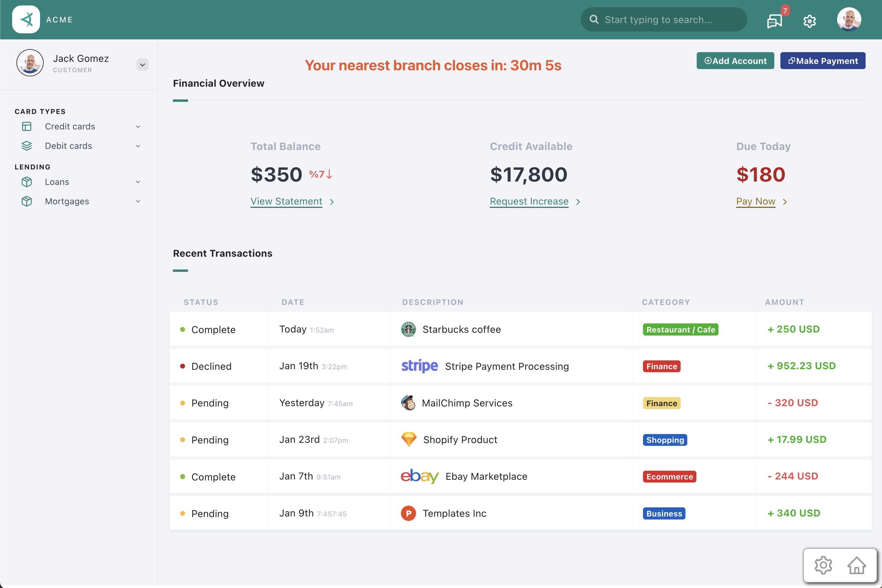The width and height of the screenshot is (882, 588).
Task: Expand the Mortgages chevron
Action: click(138, 201)
